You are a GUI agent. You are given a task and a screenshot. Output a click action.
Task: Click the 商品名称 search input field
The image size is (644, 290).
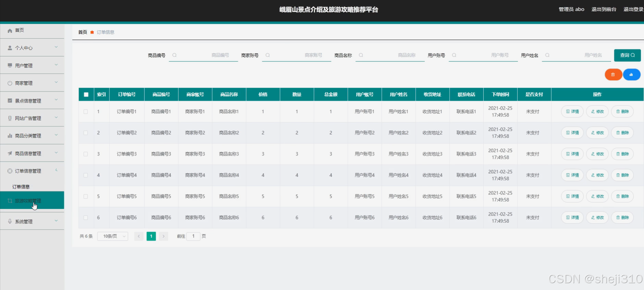coord(390,55)
